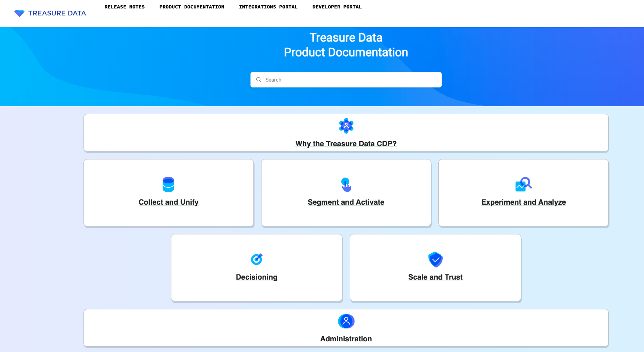Click the Treasure Data diamond logo icon

point(19,13)
